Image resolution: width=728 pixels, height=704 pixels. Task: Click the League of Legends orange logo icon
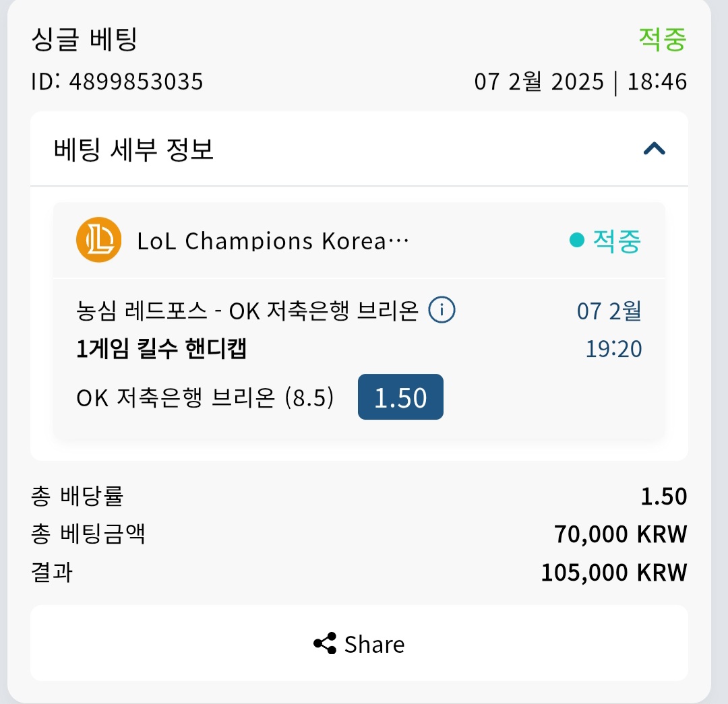tap(99, 240)
